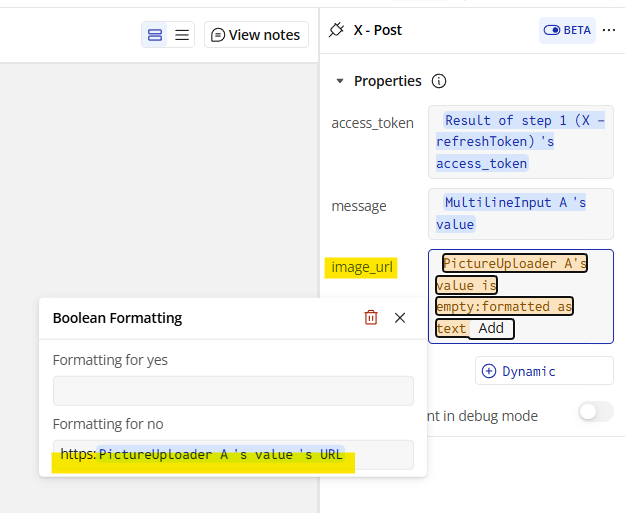This screenshot has width=625, height=513.
Task: Select the PictureUploader A's value's URL expression
Action: (x=221, y=454)
